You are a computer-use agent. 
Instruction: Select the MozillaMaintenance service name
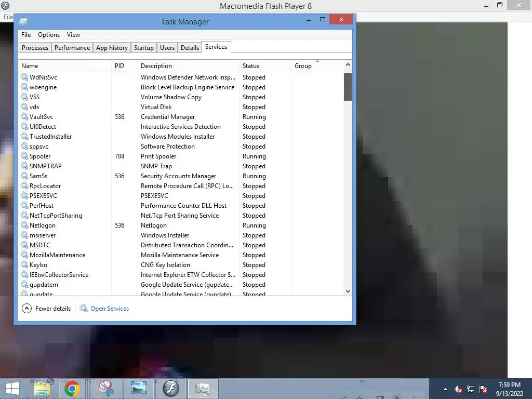pos(57,255)
